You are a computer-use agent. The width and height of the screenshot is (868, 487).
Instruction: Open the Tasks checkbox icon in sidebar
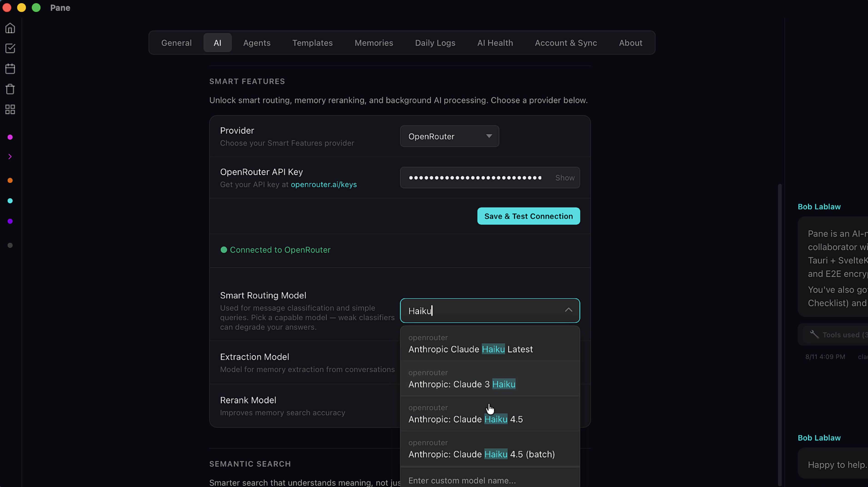(x=10, y=48)
